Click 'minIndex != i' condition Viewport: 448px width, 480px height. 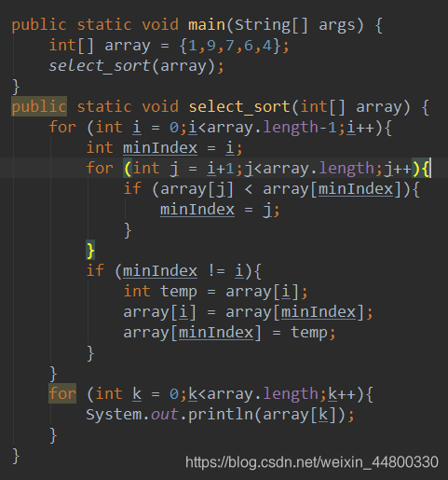(x=183, y=271)
